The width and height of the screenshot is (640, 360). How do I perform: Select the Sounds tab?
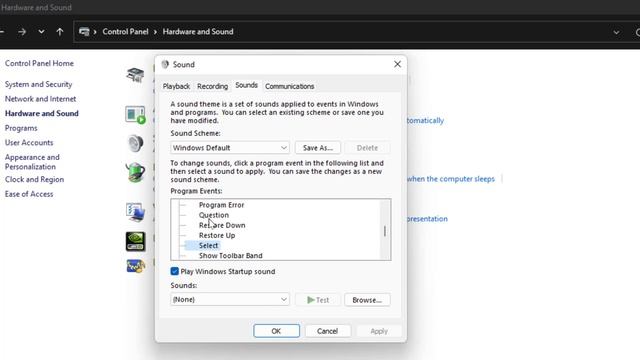coord(246,85)
